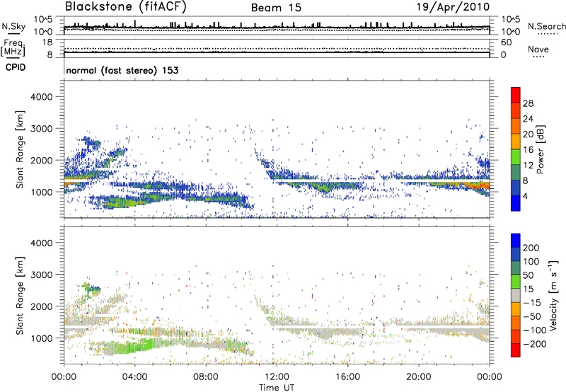The height and width of the screenshot is (392, 566).
Task: Click the 'Time UT' axis title
Action: click(277, 388)
